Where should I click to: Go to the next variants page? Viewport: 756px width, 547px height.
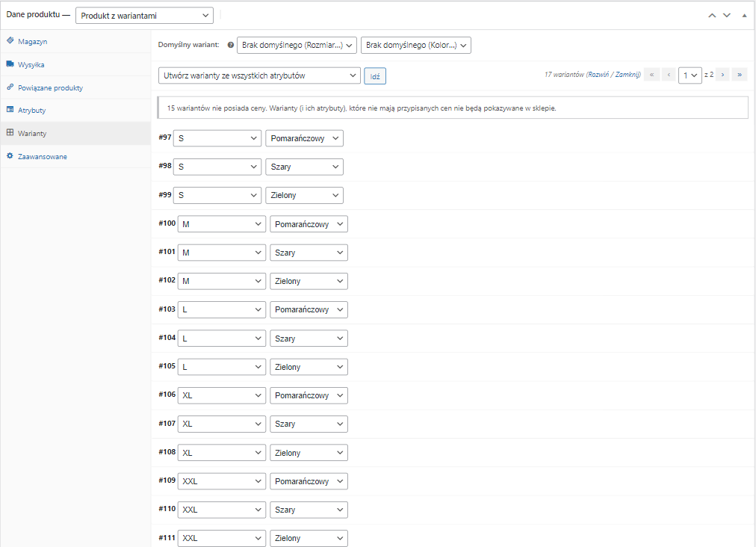pyautogui.click(x=722, y=75)
